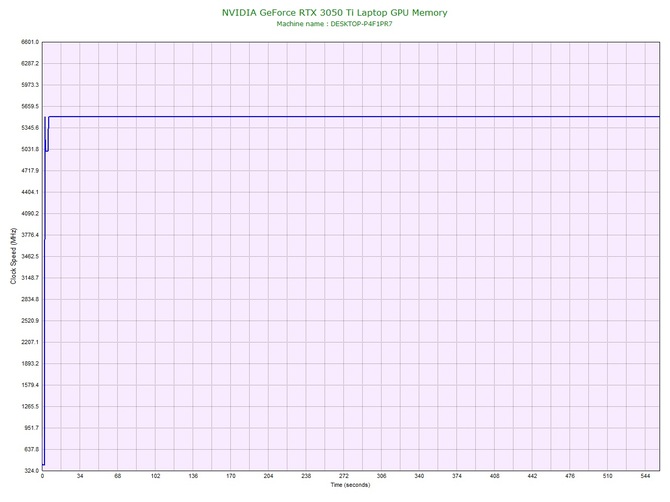Viewport: 670px width, 502px height.
Task: Click the x-axis tick label 68
Action: (x=118, y=476)
